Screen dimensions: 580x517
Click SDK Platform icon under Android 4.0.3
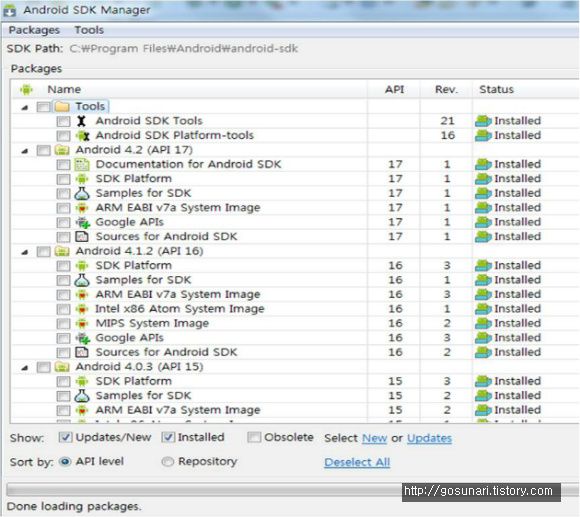(82, 381)
